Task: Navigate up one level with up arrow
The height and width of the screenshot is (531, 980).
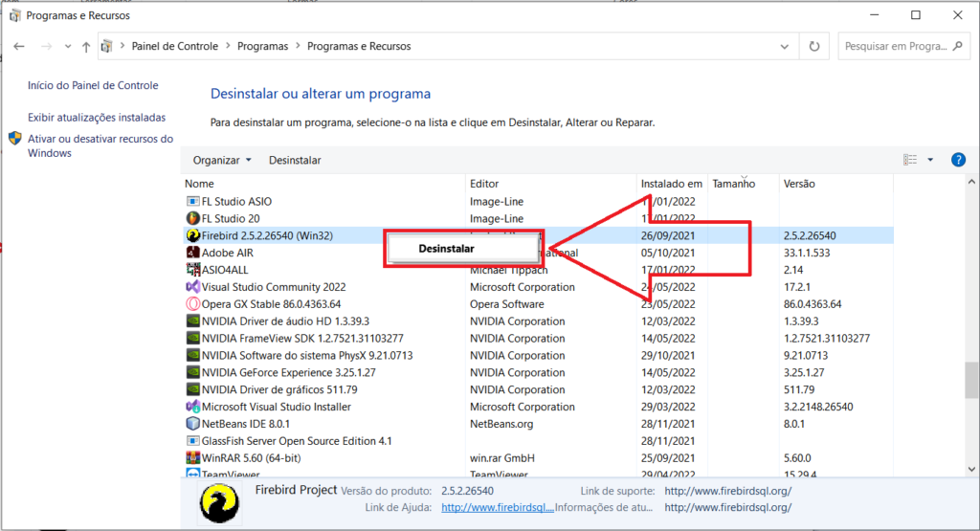Action: 86,46
